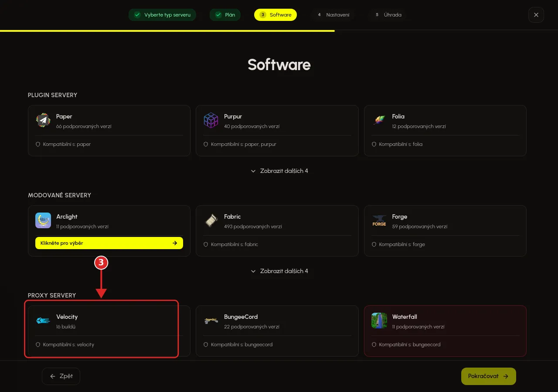This screenshot has width=558, height=392.
Task: Click the Paper server logo icon
Action: point(43,120)
